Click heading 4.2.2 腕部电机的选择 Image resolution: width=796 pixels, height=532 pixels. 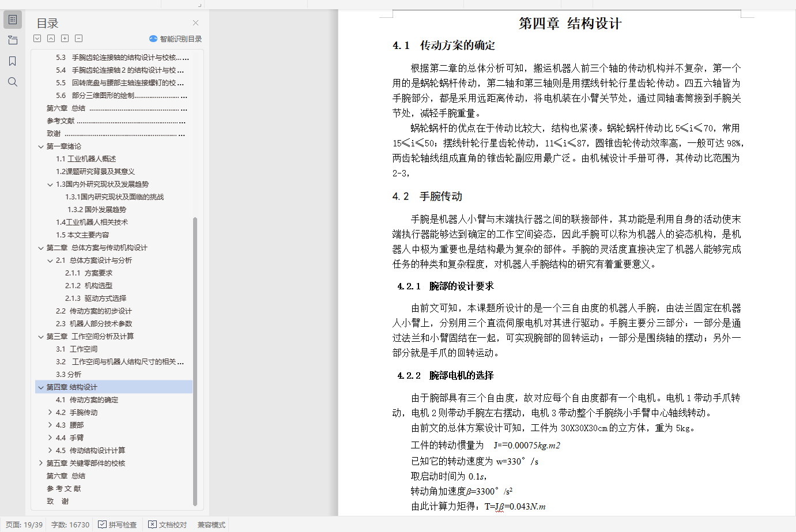pyautogui.click(x=446, y=376)
